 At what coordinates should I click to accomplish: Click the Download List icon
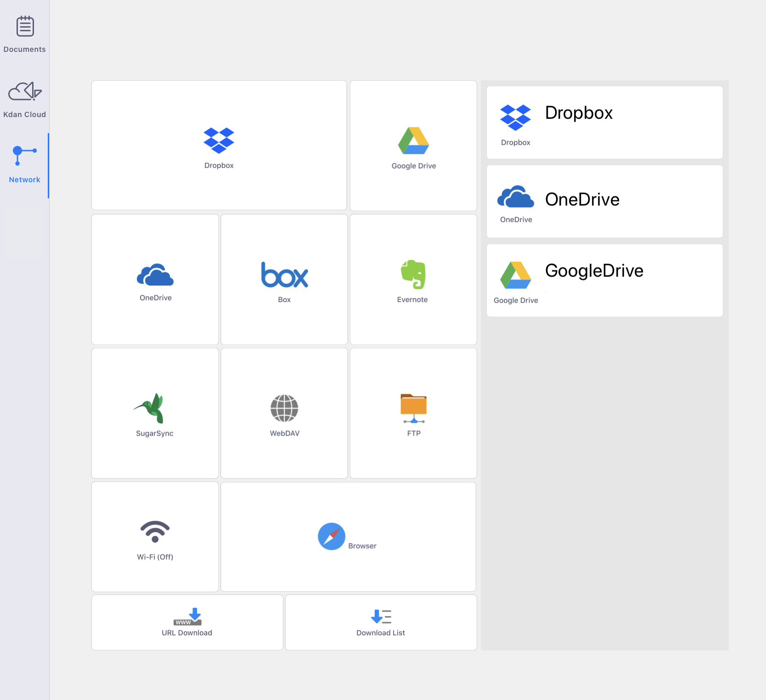(x=381, y=616)
